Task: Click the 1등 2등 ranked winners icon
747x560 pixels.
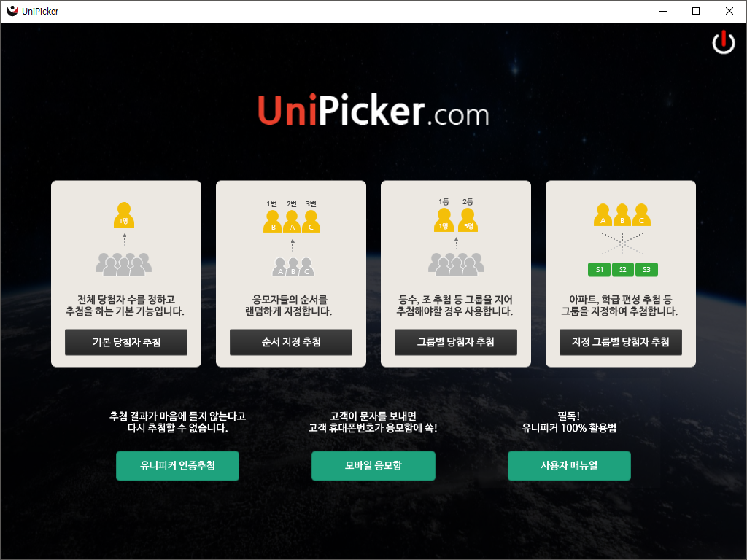Action: pyautogui.click(x=455, y=215)
